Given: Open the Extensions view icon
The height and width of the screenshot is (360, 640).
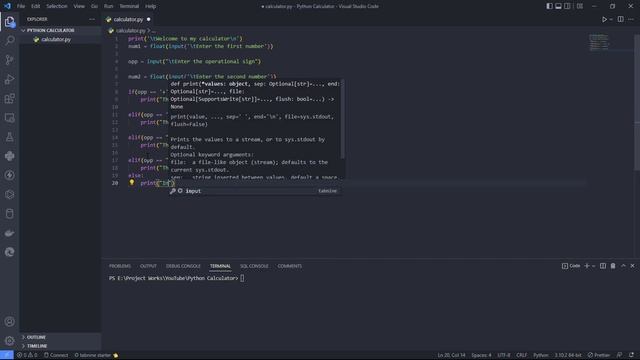Looking at the screenshot, I should pos(9,98).
